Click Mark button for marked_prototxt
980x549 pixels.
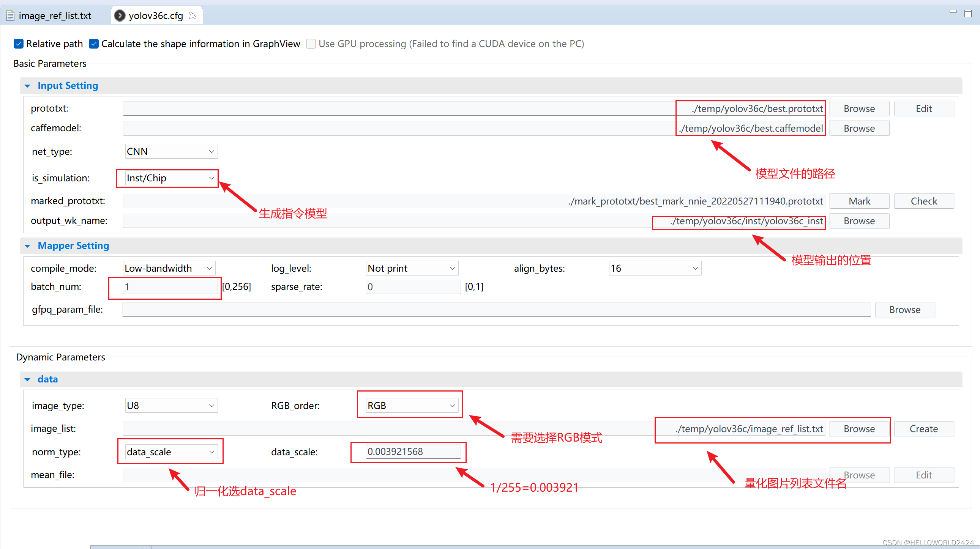tap(859, 201)
